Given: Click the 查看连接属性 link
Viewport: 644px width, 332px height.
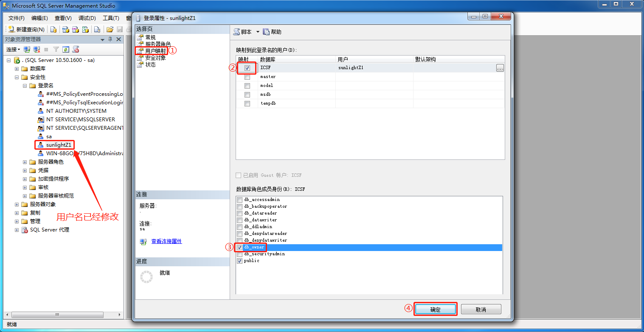Looking at the screenshot, I should (166, 241).
